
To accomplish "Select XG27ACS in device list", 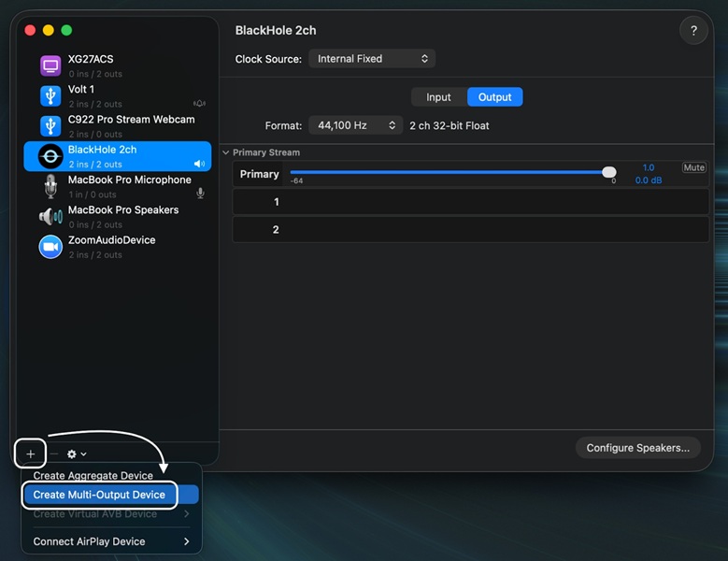I will point(118,66).
